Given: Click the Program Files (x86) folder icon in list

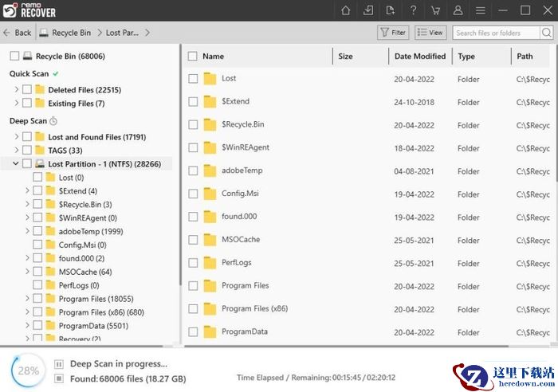Looking at the screenshot, I should (x=210, y=309).
